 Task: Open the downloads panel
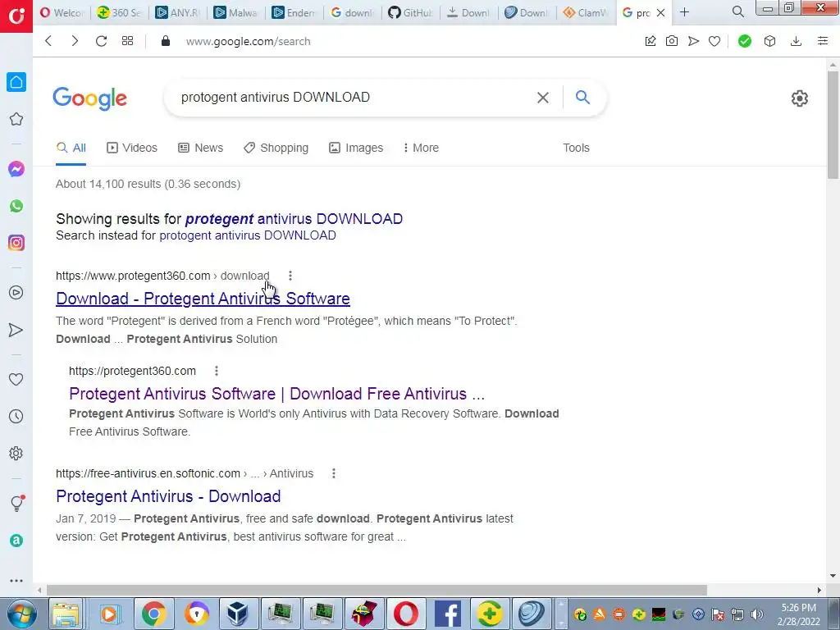[x=796, y=41]
